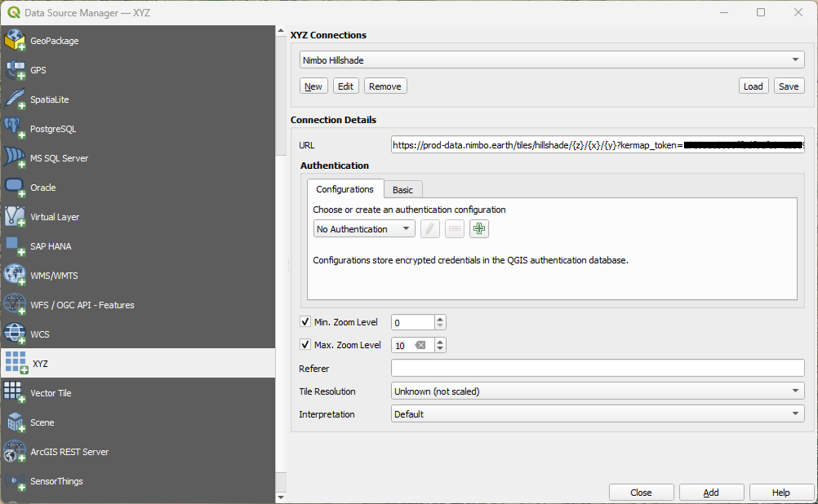Create a New XYZ connection
This screenshot has width=818, height=504.
313,86
